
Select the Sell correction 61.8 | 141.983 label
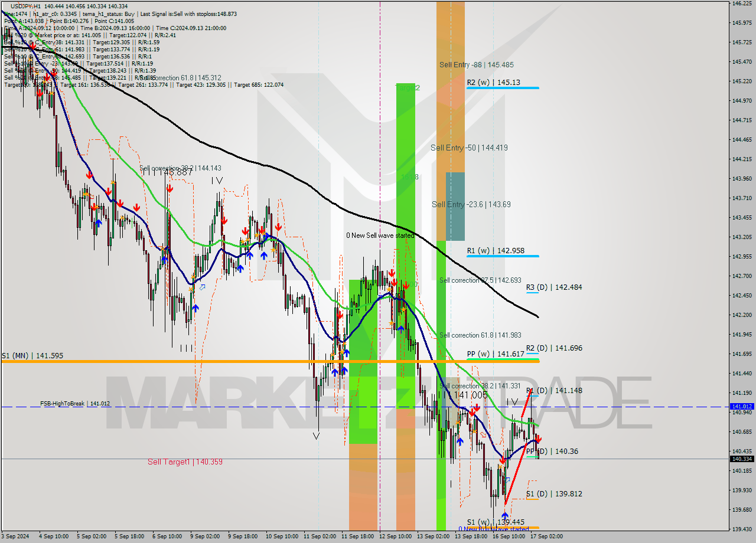(480, 335)
